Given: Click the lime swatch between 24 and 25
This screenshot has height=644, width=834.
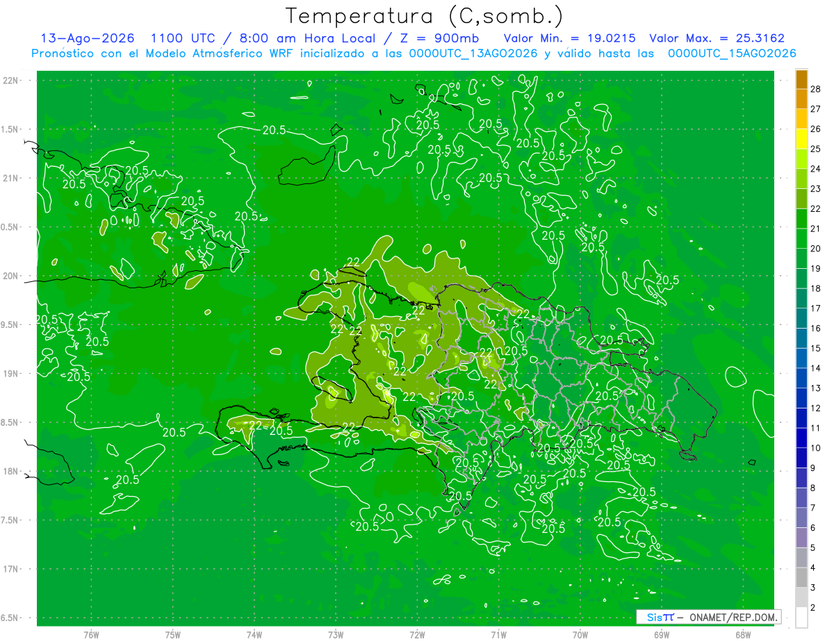Looking at the screenshot, I should click(801, 159).
